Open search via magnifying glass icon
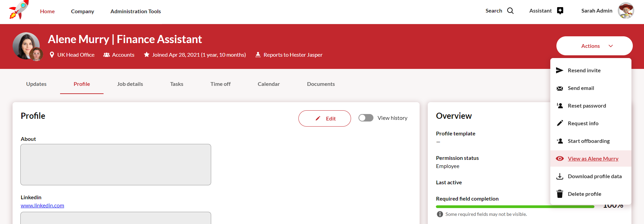This screenshot has height=224, width=644. (x=510, y=11)
